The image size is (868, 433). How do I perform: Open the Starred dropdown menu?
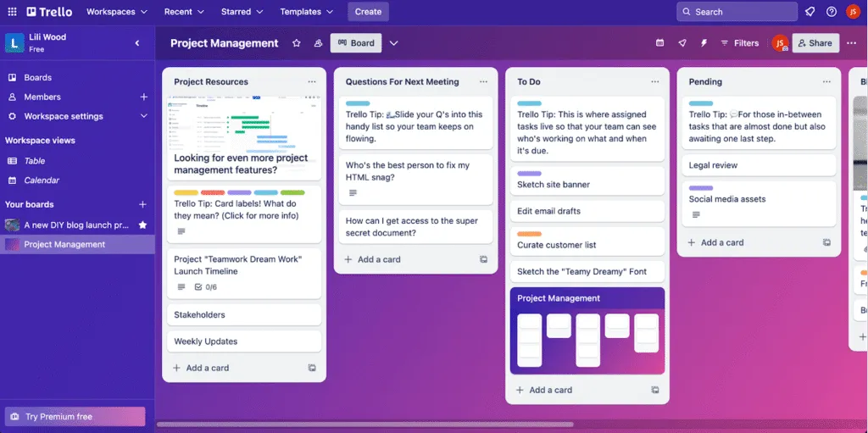click(x=242, y=12)
